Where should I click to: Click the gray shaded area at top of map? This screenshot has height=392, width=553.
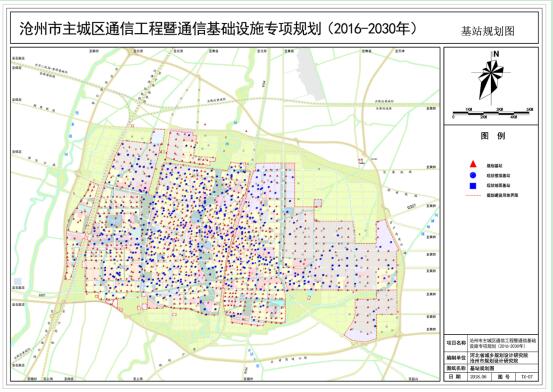point(310,74)
